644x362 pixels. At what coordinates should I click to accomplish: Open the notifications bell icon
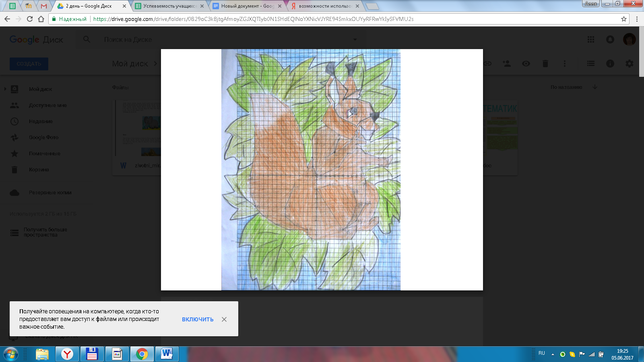[x=610, y=39]
